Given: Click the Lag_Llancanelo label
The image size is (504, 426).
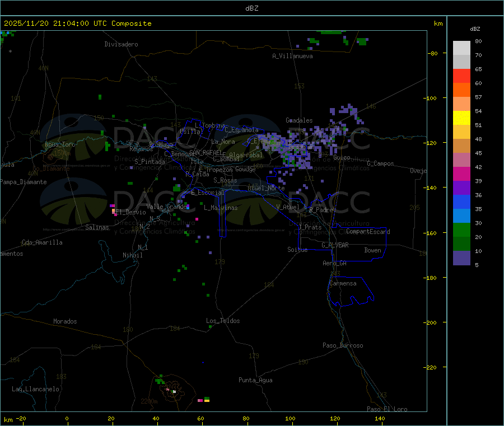Looking at the screenshot, I should [36, 388].
